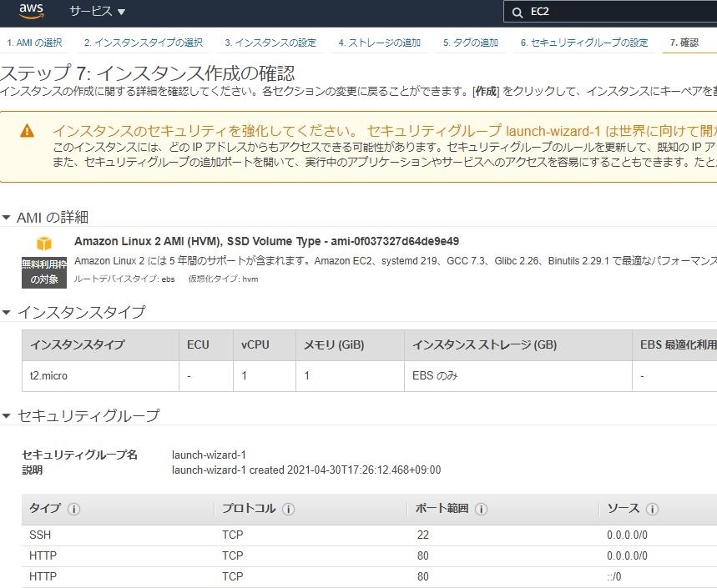Click info icon next to プロトコル

[288, 509]
